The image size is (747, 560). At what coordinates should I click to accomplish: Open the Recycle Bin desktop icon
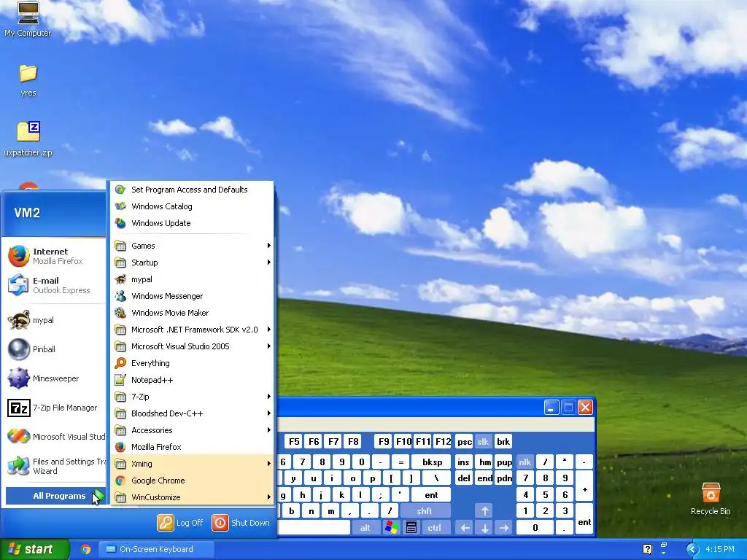711,499
